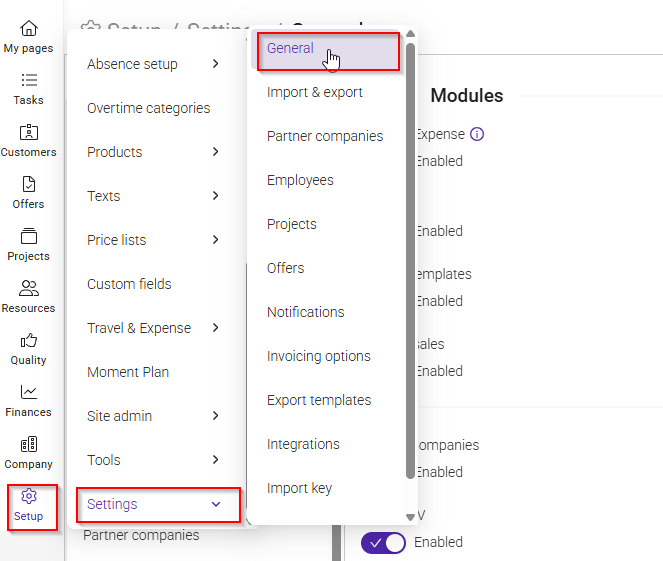Open the Company building icon

(29, 444)
